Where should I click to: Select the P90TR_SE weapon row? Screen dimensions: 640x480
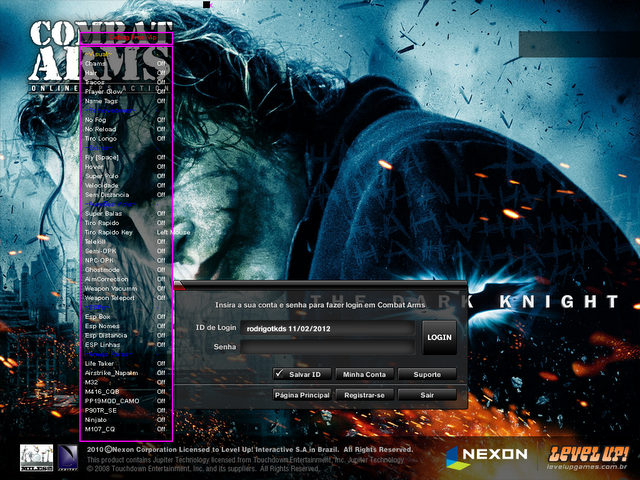point(126,411)
